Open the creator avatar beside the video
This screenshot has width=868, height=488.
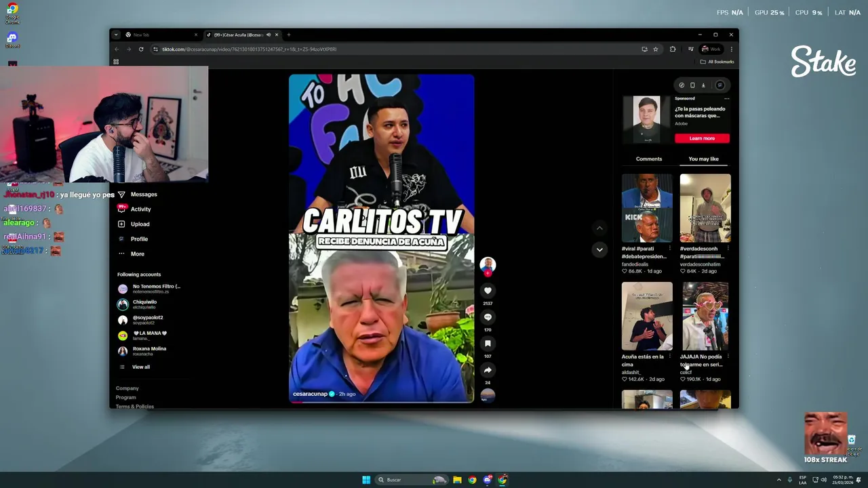[488, 265]
